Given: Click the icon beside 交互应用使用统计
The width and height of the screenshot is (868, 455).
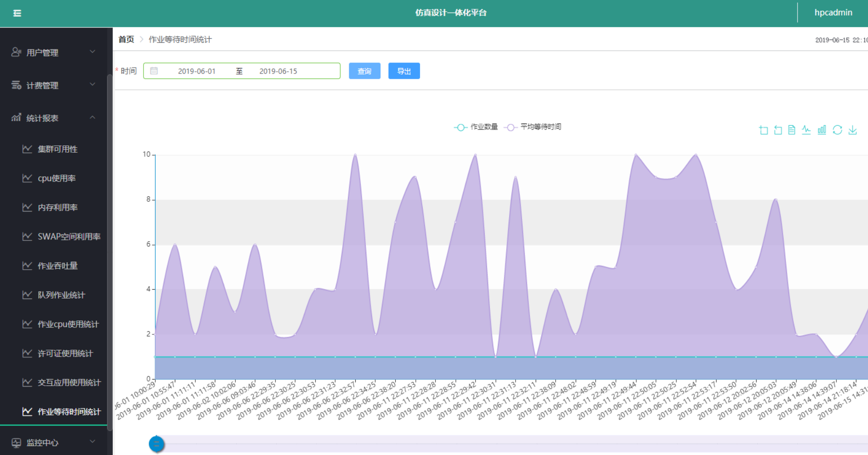Looking at the screenshot, I should click(x=28, y=382).
